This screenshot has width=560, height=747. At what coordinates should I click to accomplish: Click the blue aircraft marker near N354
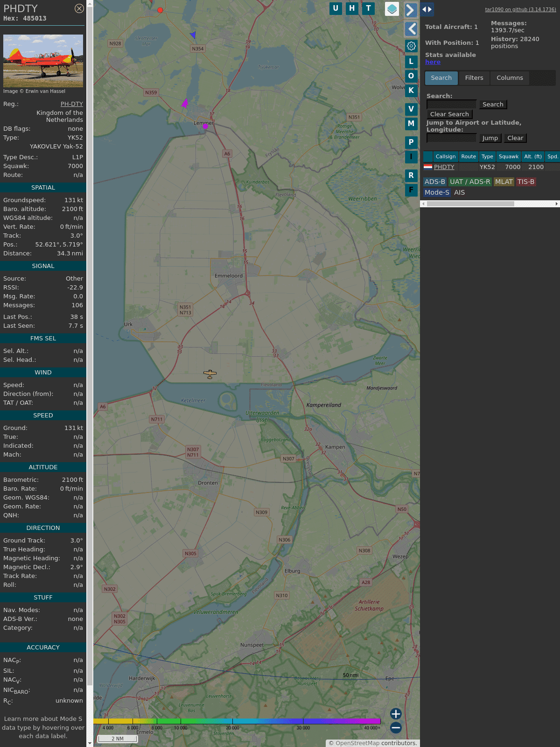(193, 35)
